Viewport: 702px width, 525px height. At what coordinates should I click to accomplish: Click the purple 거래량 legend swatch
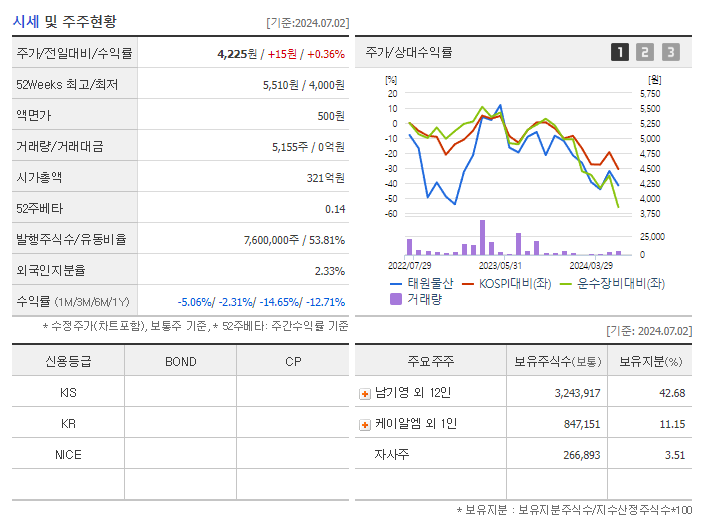click(396, 299)
